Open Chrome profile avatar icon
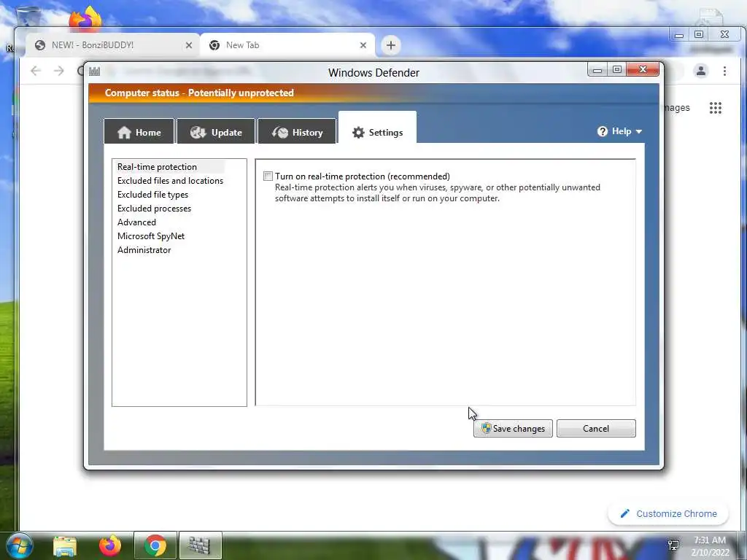 [701, 71]
